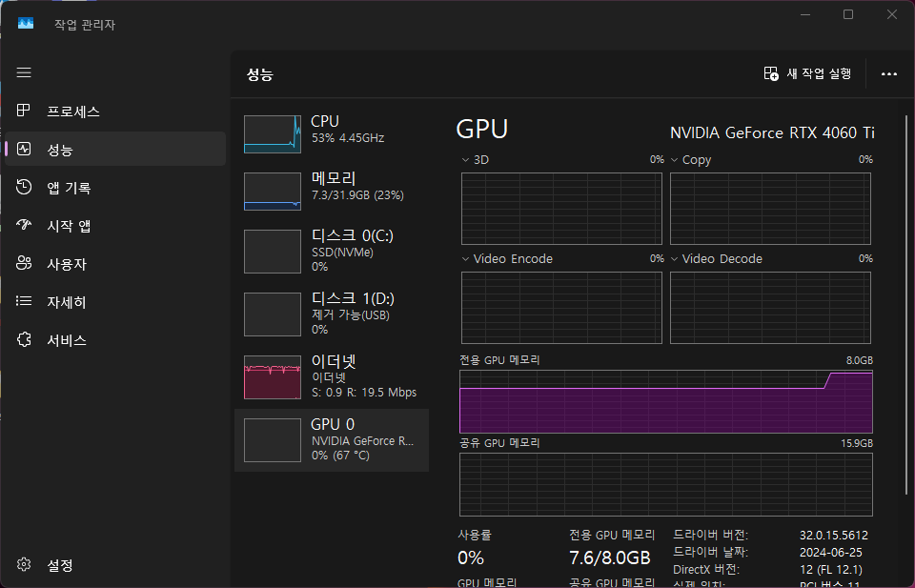Click the 7.6/8.0GB dedicated memory value

(610, 558)
